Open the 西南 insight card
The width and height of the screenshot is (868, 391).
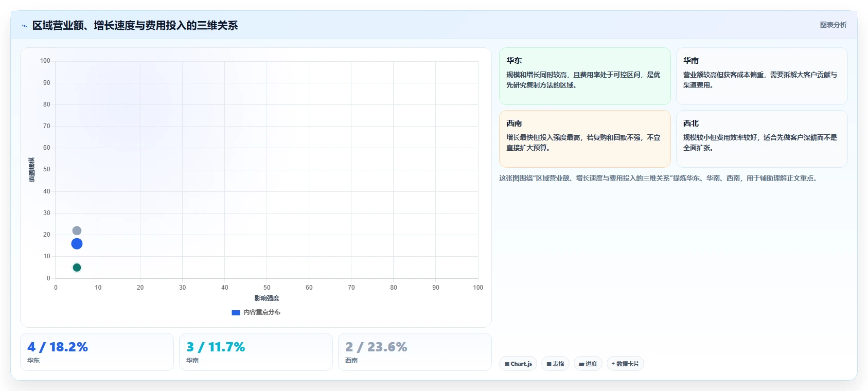click(585, 139)
